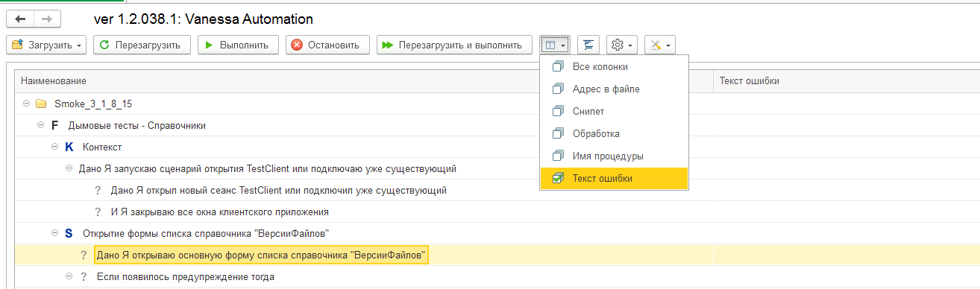Viewport: 980px width, 289px height.
Task: Go forward with the right arrow button
Action: (x=48, y=19)
